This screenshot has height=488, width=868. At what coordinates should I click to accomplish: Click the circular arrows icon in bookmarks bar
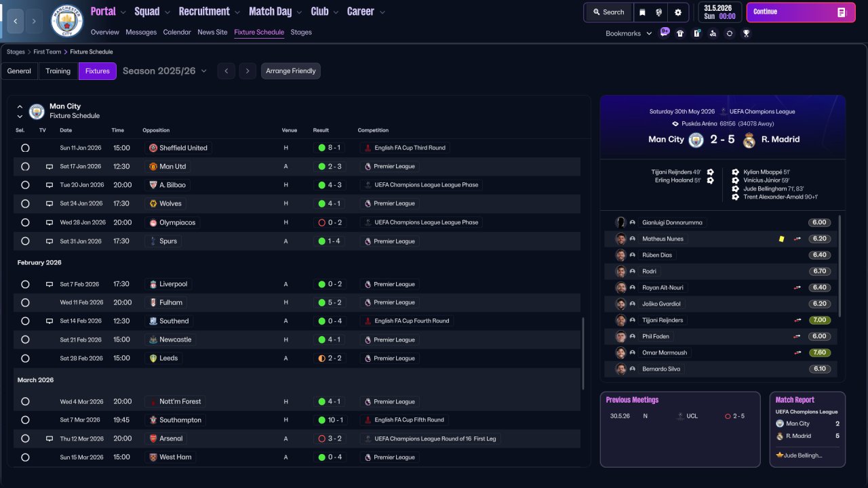730,33
